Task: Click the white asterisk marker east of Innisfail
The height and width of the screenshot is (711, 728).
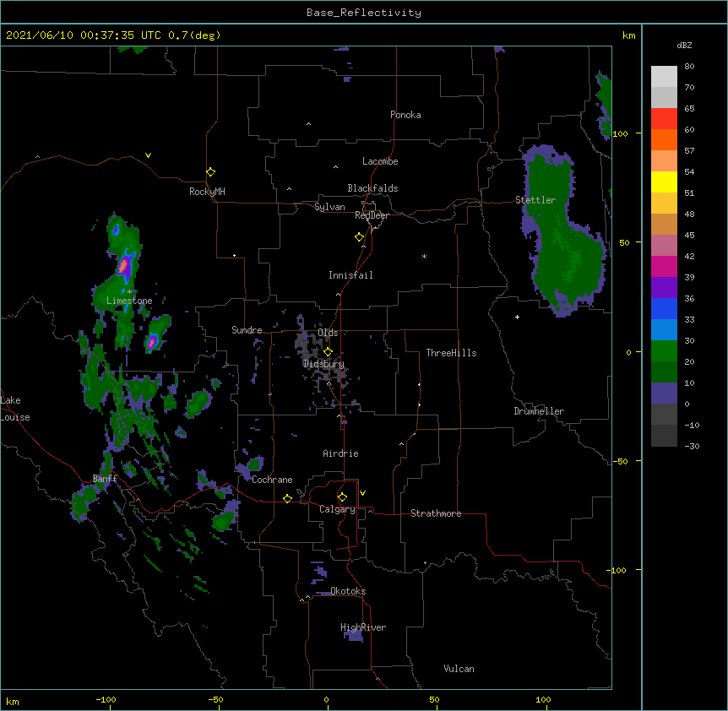Action: coord(424,256)
